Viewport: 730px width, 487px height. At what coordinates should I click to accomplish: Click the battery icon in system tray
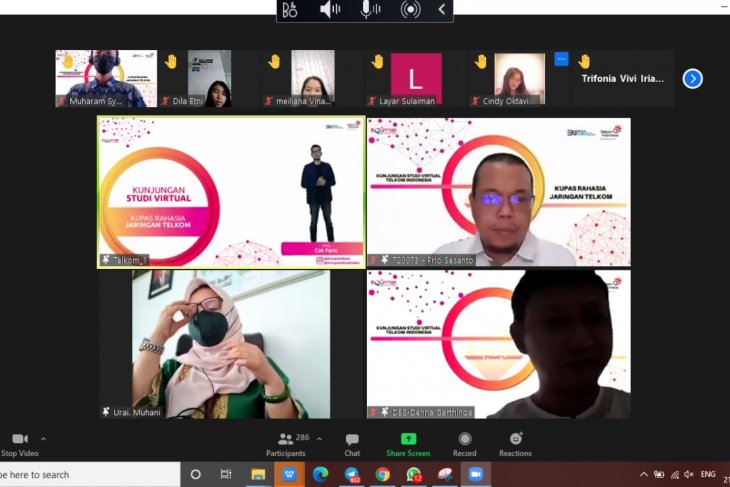pyautogui.click(x=659, y=474)
